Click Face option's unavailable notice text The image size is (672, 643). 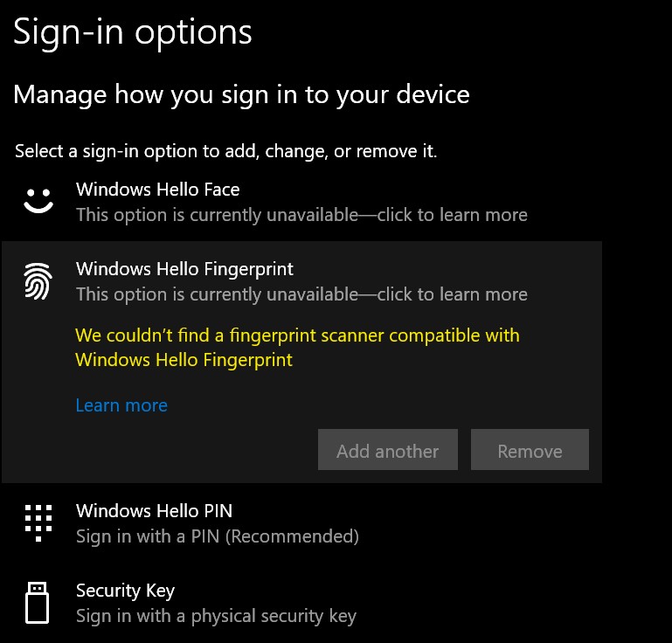pos(301,215)
